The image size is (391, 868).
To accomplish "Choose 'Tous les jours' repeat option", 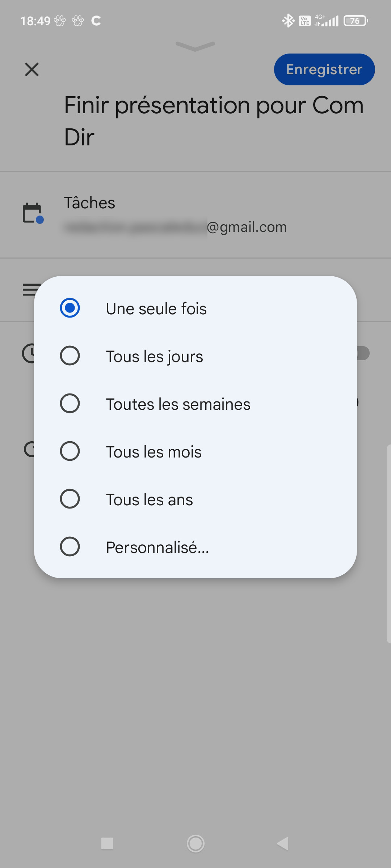I will click(70, 356).
